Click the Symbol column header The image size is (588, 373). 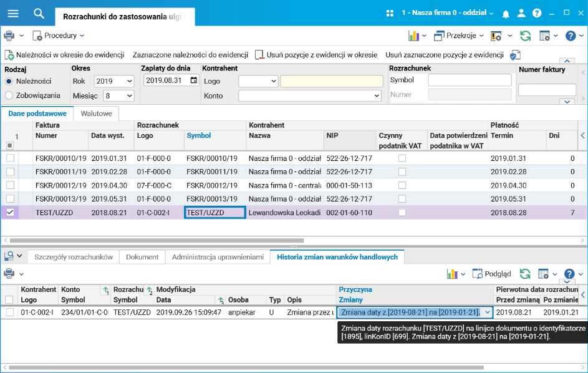199,135
